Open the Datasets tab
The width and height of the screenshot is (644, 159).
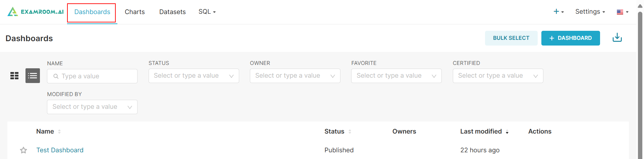point(172,12)
